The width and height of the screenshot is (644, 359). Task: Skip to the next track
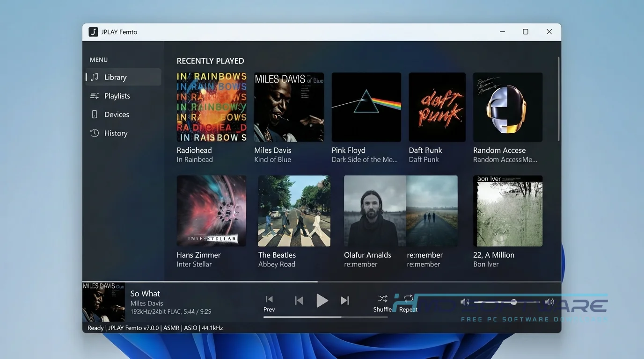point(345,301)
